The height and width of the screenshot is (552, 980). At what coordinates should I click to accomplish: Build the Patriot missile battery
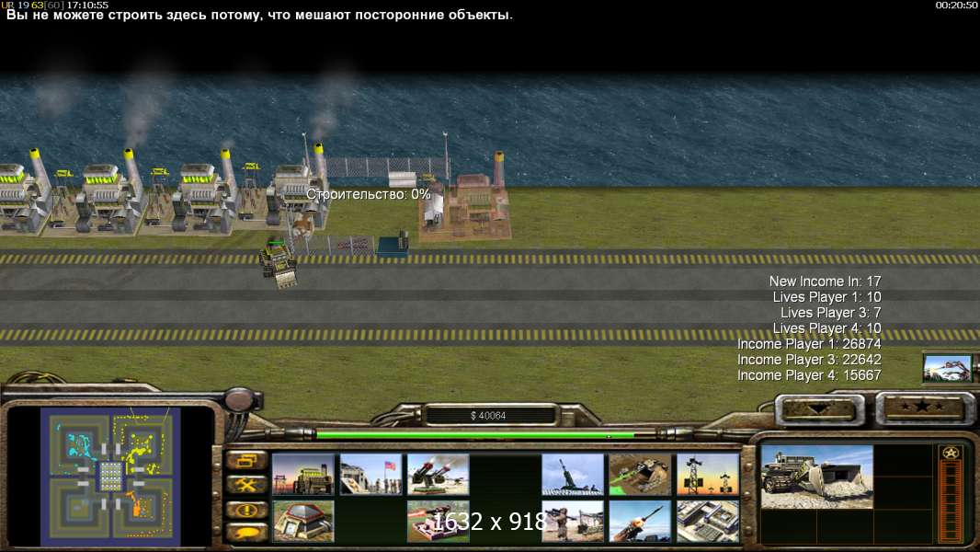pyautogui.click(x=439, y=475)
